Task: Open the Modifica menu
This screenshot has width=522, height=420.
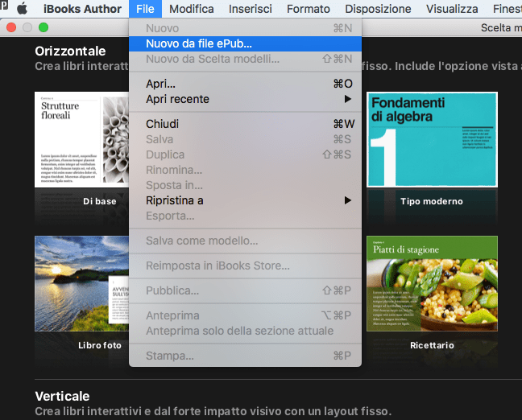Action: 192,9
